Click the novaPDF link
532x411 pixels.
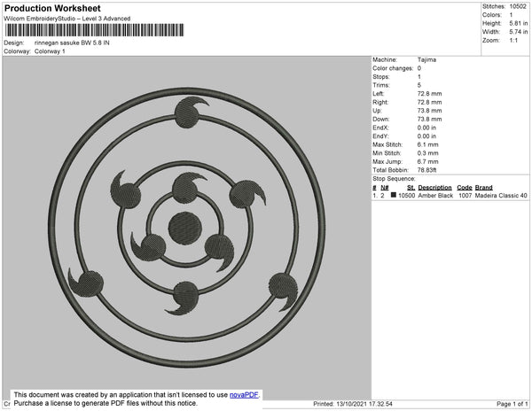click(244, 395)
